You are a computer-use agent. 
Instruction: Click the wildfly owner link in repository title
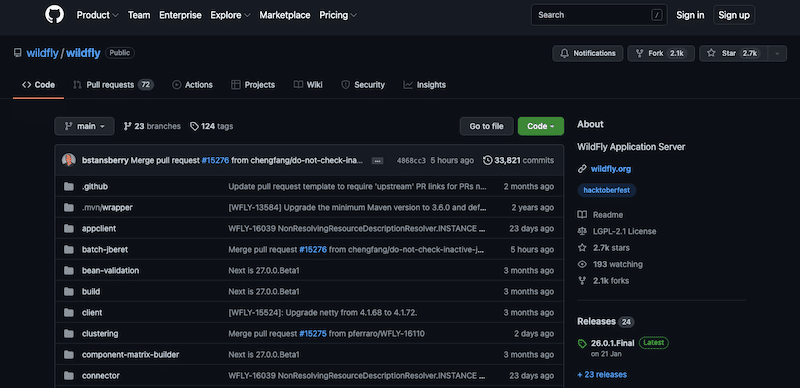42,53
